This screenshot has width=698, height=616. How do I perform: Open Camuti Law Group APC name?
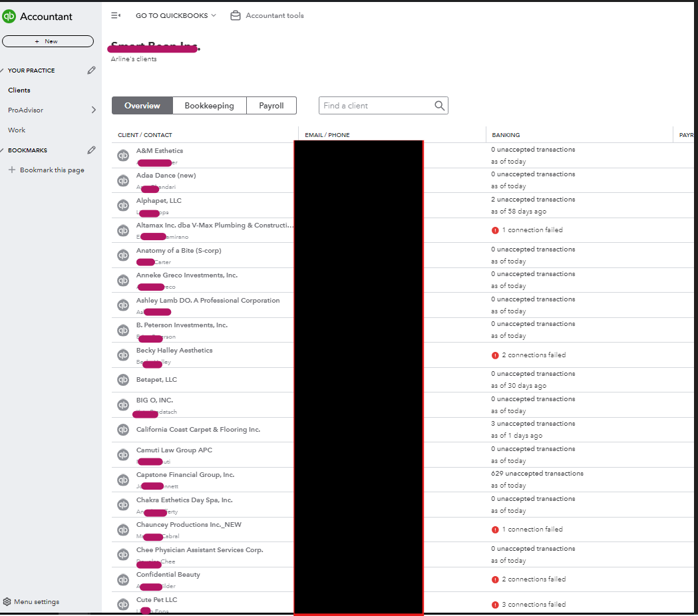[x=174, y=450]
